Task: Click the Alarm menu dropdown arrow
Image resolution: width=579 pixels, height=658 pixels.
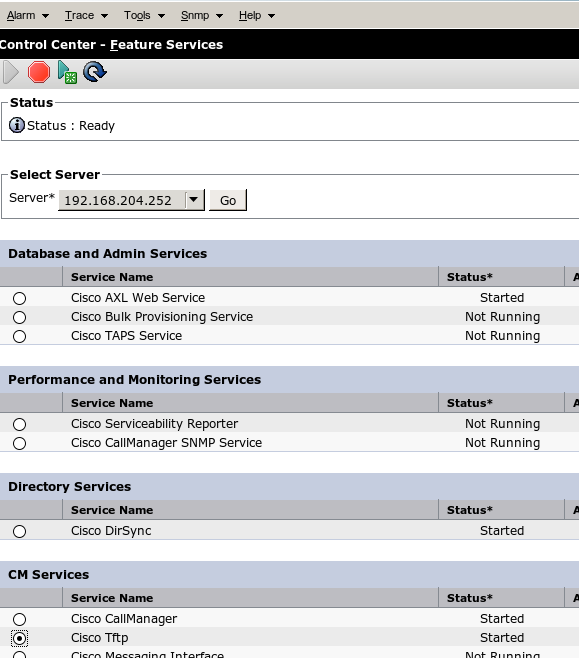Action: (x=45, y=16)
